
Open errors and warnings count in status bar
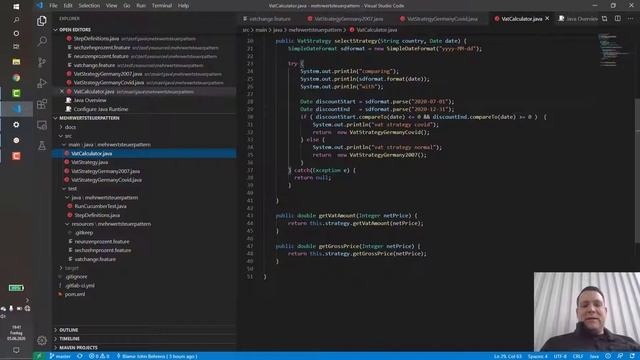click(x=99, y=356)
